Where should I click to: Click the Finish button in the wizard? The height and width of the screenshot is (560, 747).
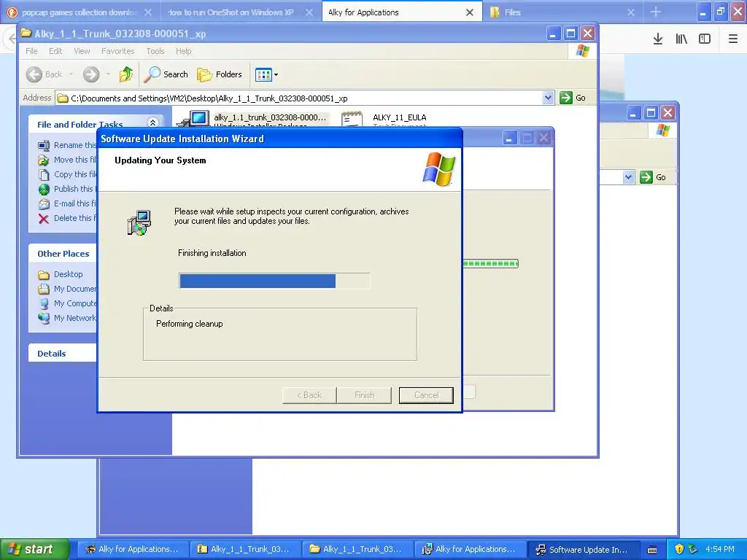tap(364, 394)
